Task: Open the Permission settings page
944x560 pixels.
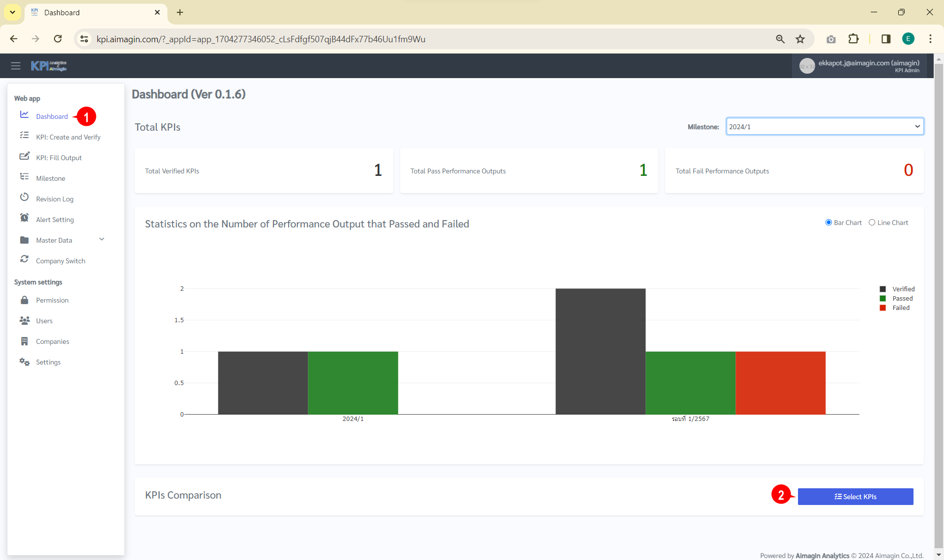Action: 52,300
